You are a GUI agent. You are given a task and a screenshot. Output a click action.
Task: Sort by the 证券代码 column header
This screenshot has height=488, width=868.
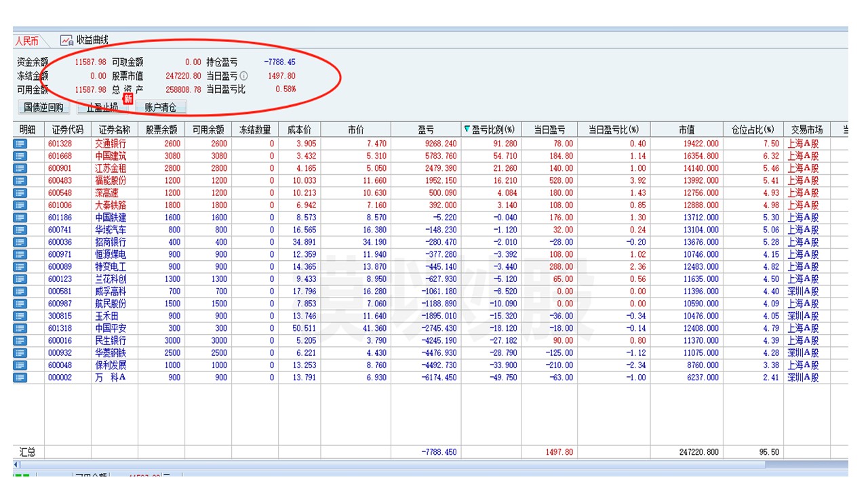[x=67, y=129]
